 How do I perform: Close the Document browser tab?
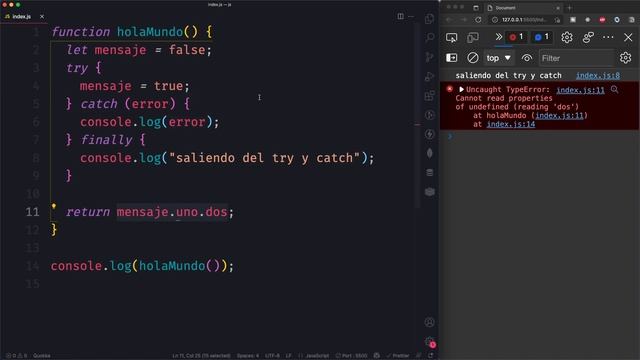(x=558, y=8)
